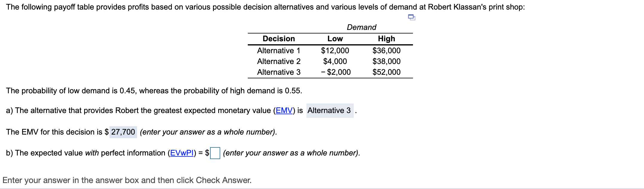Click the Decision table header
This screenshot has height=189, width=644.
click(x=278, y=38)
